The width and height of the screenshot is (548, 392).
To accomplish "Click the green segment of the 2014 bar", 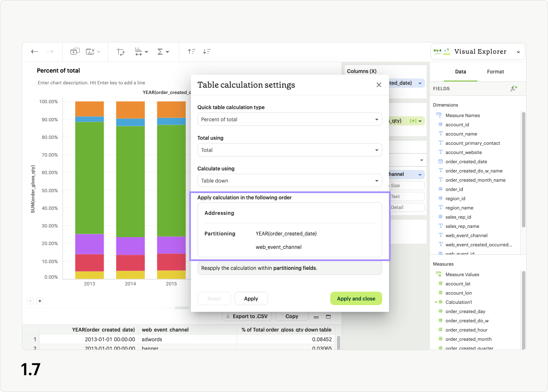I will [x=130, y=182].
